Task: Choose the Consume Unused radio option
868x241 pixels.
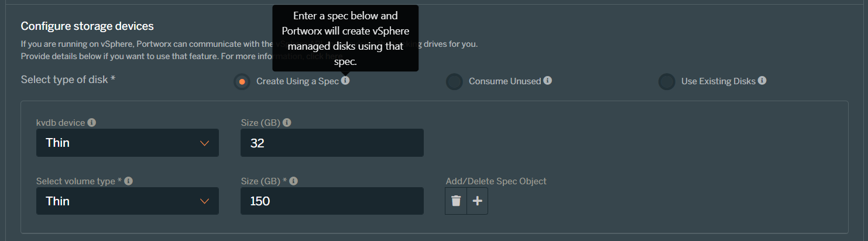Action: pyautogui.click(x=454, y=81)
